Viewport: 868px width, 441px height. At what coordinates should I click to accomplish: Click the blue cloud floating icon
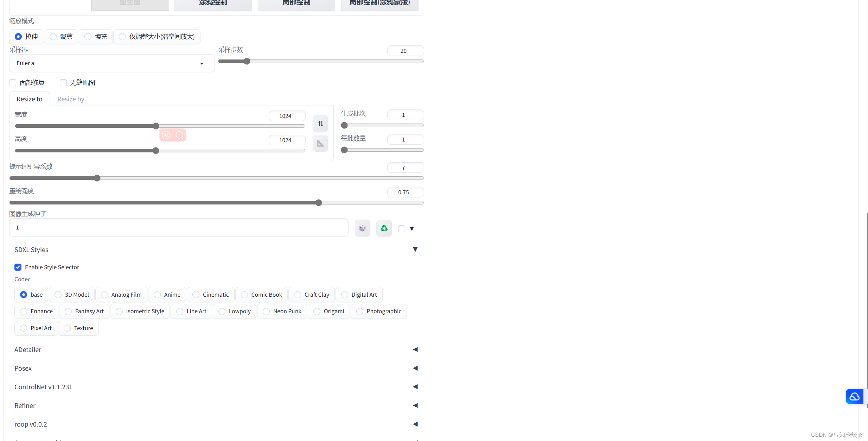tap(854, 397)
